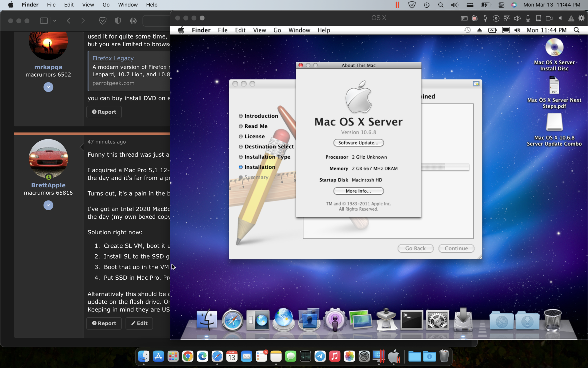Screen dimensions: 588x368
Task: Click guest volume icon in menu bar
Action: (517, 30)
